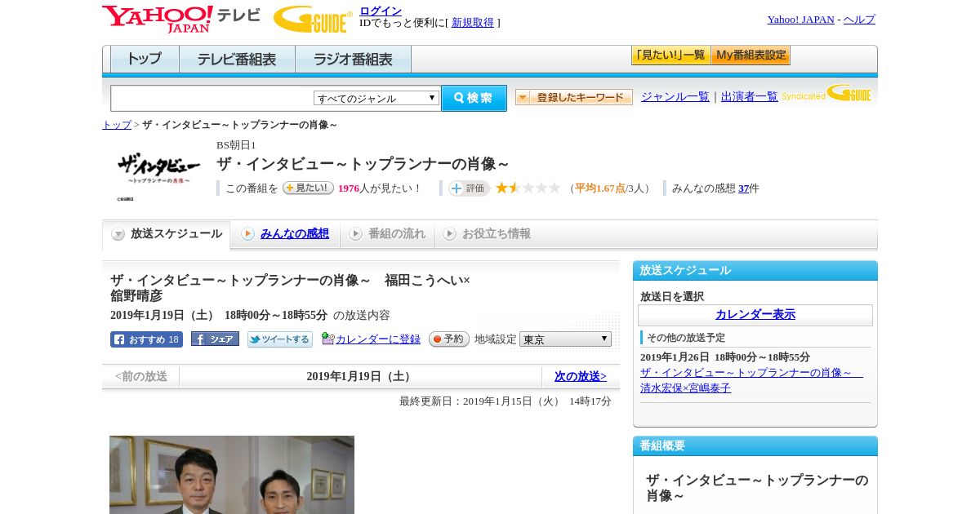Click the calendar register icon

[327, 339]
